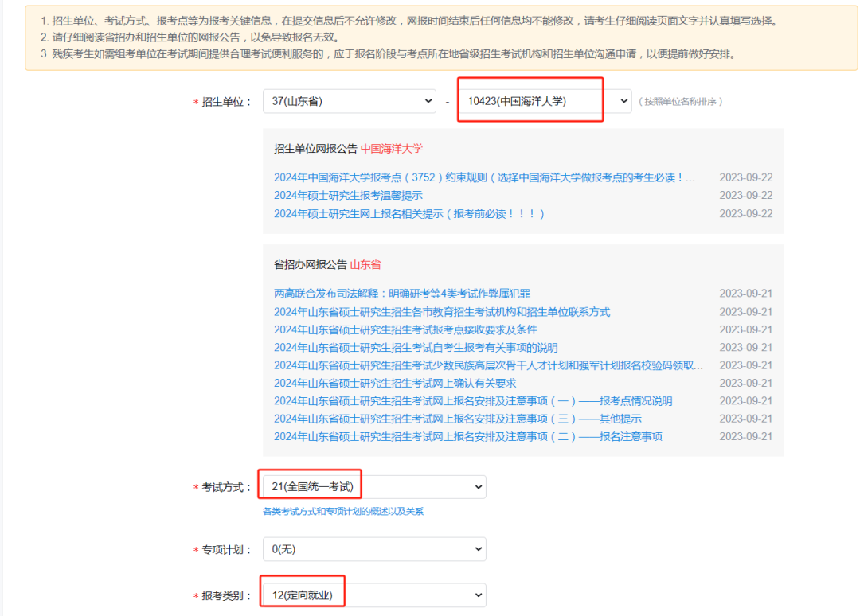Click the 按照单位名称排序 hint text
Viewport: 860px width, 616px height.
681,101
